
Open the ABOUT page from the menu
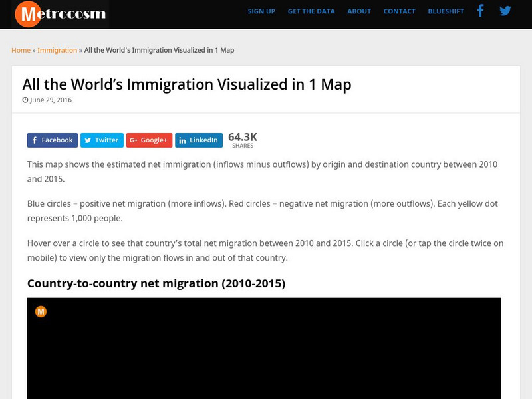coord(359,11)
